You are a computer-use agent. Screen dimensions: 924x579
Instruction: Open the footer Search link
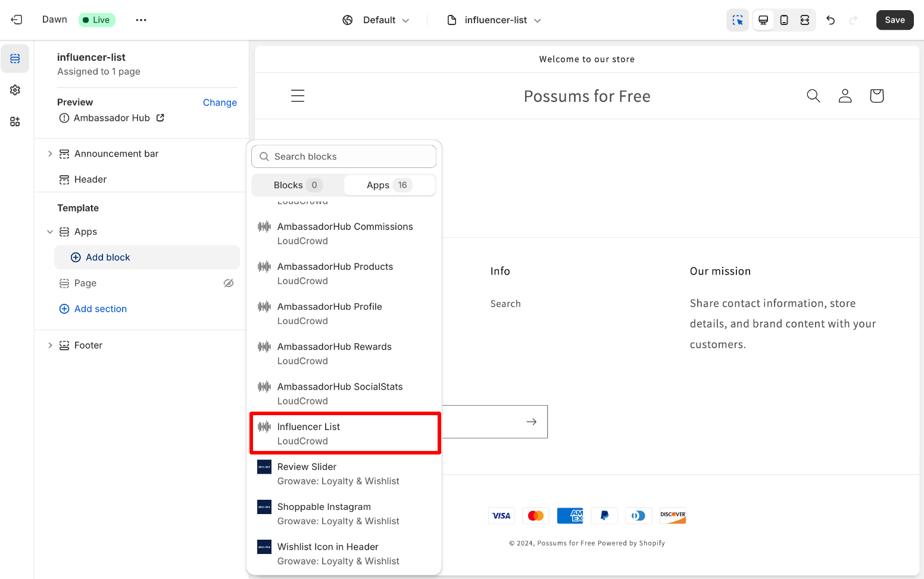pyautogui.click(x=505, y=304)
